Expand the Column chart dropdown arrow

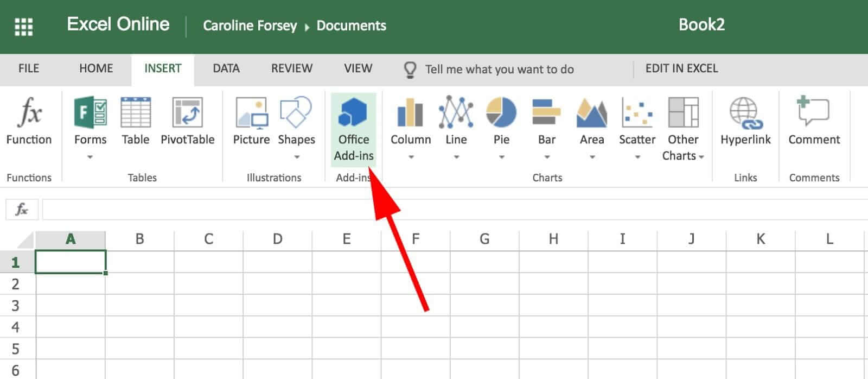tap(411, 157)
